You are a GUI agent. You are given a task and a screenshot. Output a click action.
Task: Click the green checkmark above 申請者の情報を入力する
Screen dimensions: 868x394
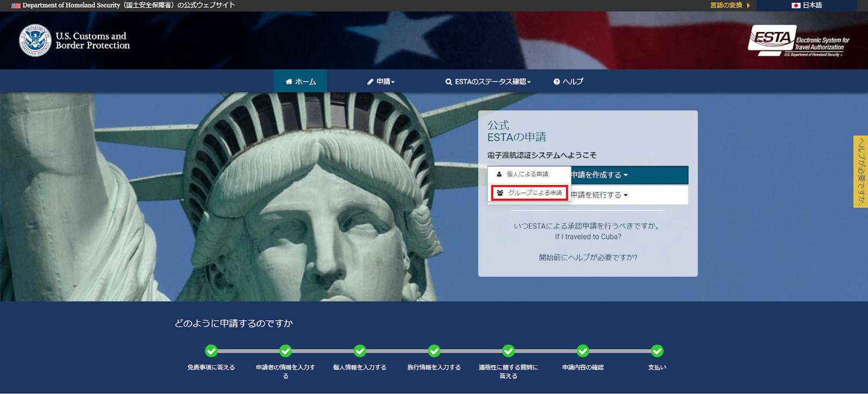pyautogui.click(x=285, y=351)
